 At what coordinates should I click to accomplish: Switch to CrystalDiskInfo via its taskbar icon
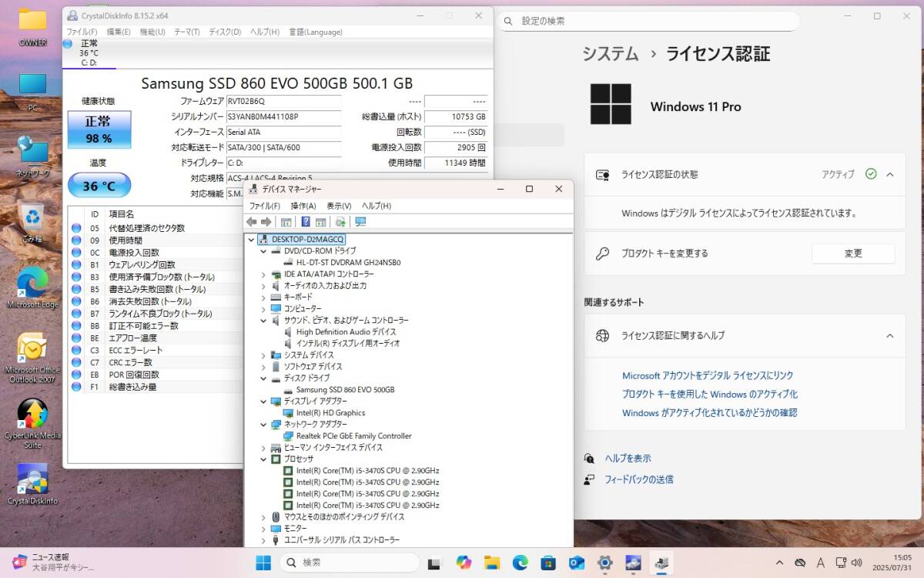tap(633, 563)
